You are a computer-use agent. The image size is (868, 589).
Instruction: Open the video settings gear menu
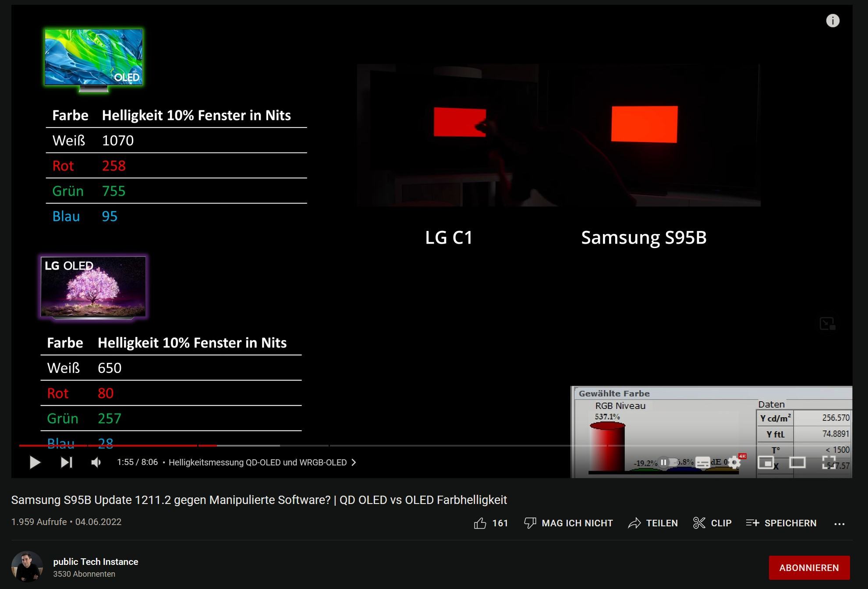point(735,462)
